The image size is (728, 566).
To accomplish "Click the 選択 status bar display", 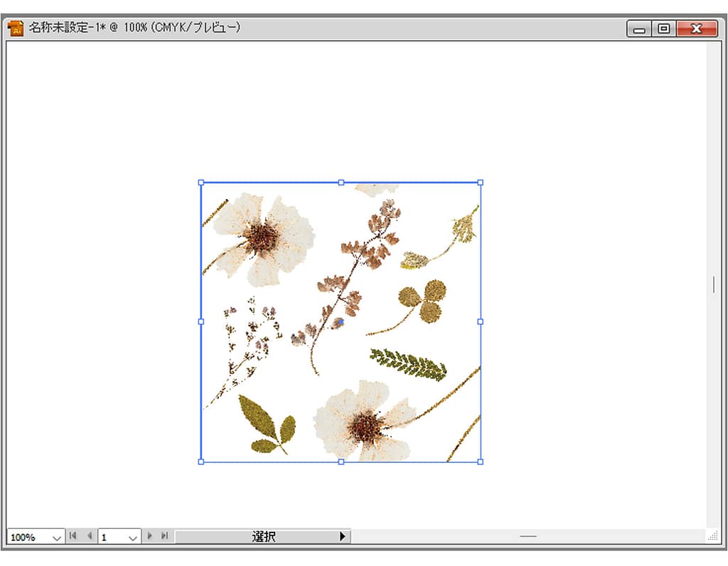I will pos(263,537).
